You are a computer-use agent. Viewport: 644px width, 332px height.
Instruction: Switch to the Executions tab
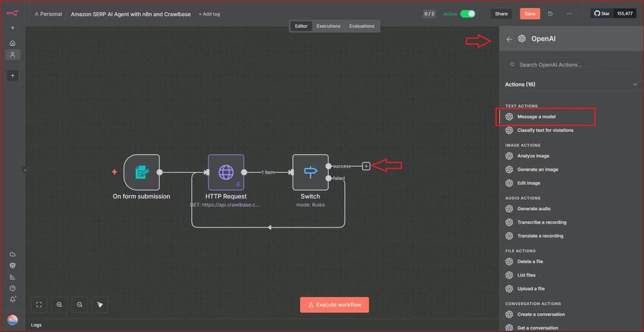(328, 26)
